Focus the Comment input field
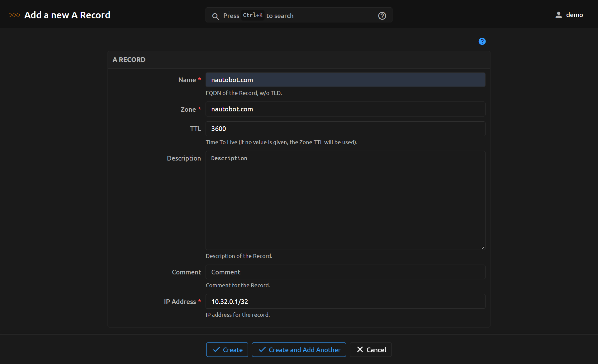 pyautogui.click(x=345, y=272)
